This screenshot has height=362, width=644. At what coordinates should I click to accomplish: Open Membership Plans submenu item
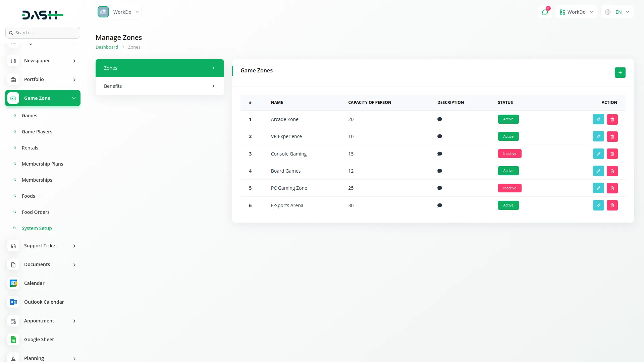pos(42,164)
